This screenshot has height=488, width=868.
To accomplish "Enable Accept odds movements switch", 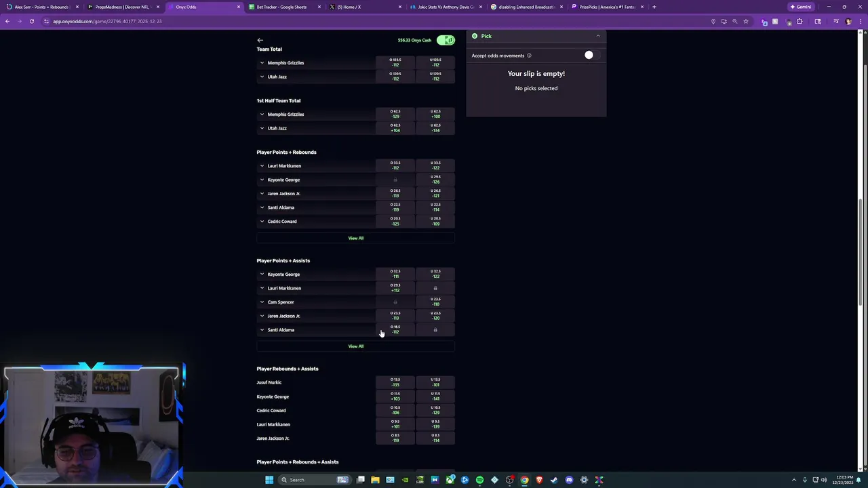I will 592,55.
